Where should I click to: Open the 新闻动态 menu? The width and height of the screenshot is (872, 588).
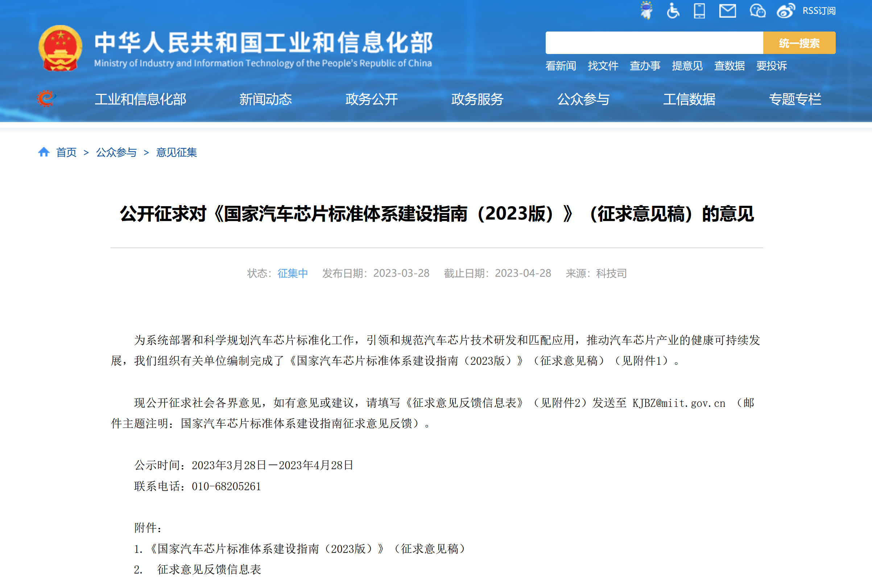click(x=266, y=99)
